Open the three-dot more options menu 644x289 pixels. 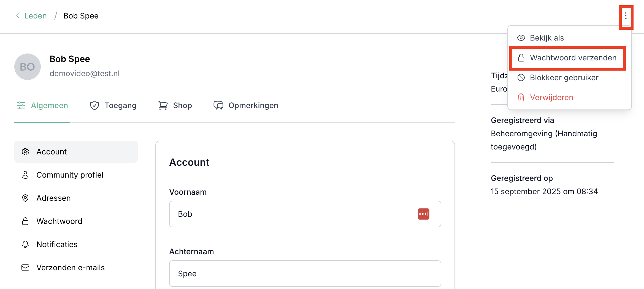pyautogui.click(x=626, y=16)
